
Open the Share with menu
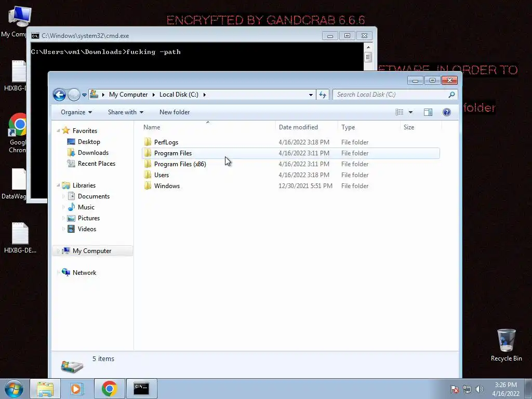(x=126, y=112)
